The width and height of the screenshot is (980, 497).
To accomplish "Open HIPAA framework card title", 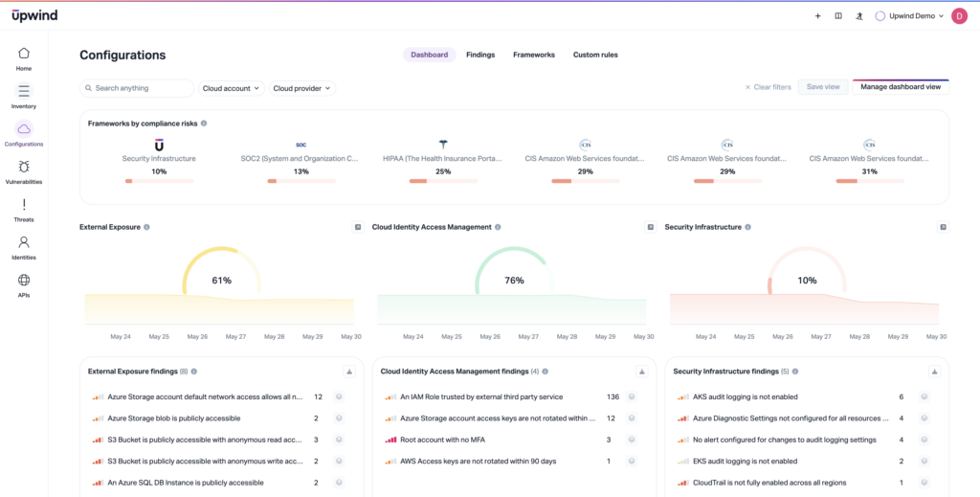I will [443, 159].
